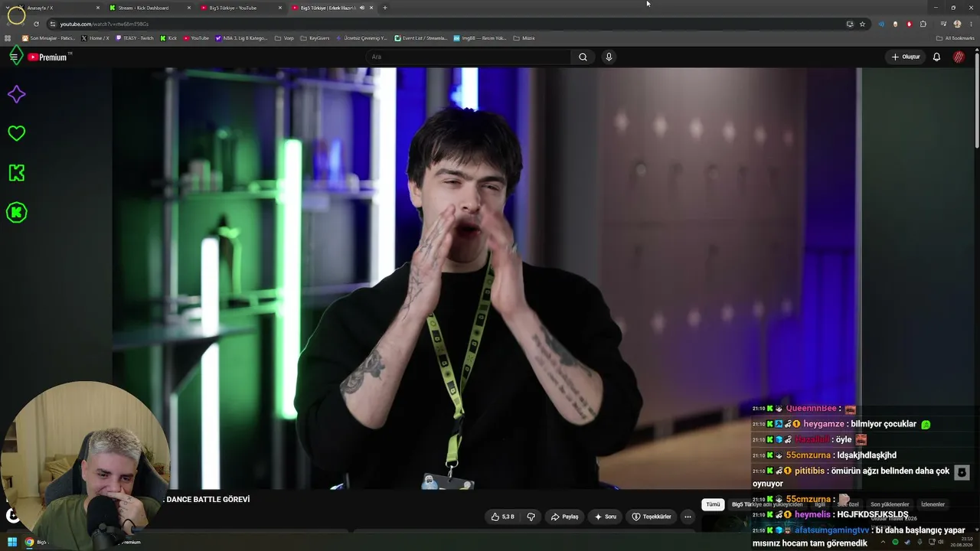Bookmark this page with the star
Viewport: 980px width, 551px height.
click(862, 24)
